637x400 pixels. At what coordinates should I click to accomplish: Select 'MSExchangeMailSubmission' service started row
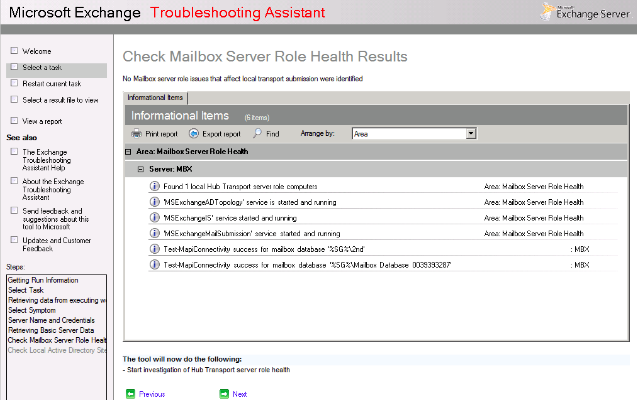pos(252,234)
